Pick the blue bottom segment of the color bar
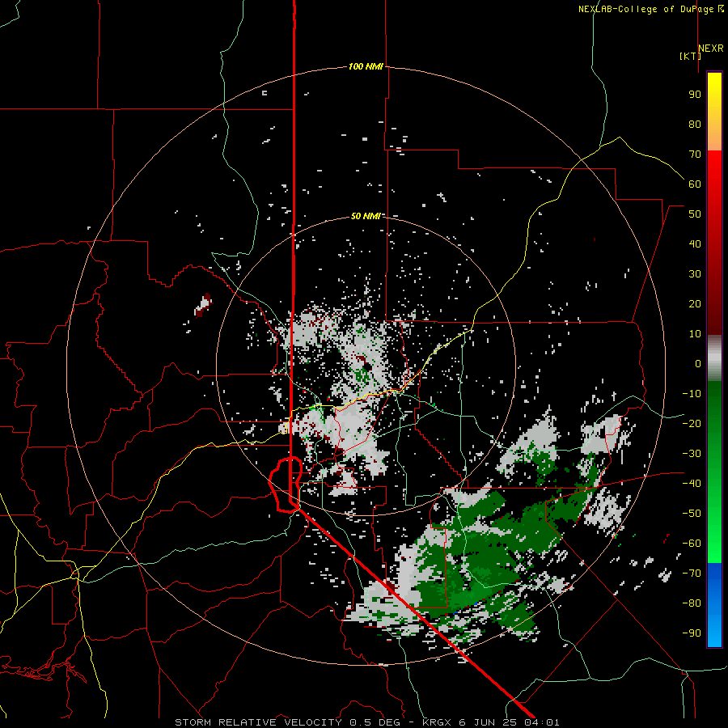 tap(714, 604)
